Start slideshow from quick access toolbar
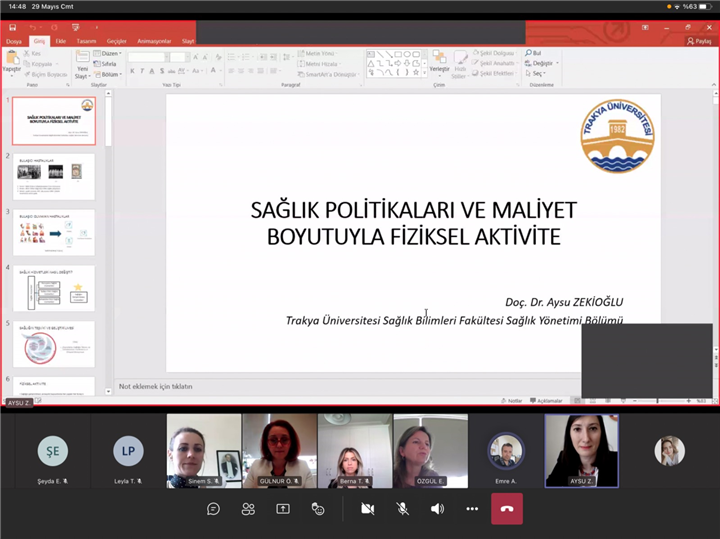The image size is (720, 539). 76,28
